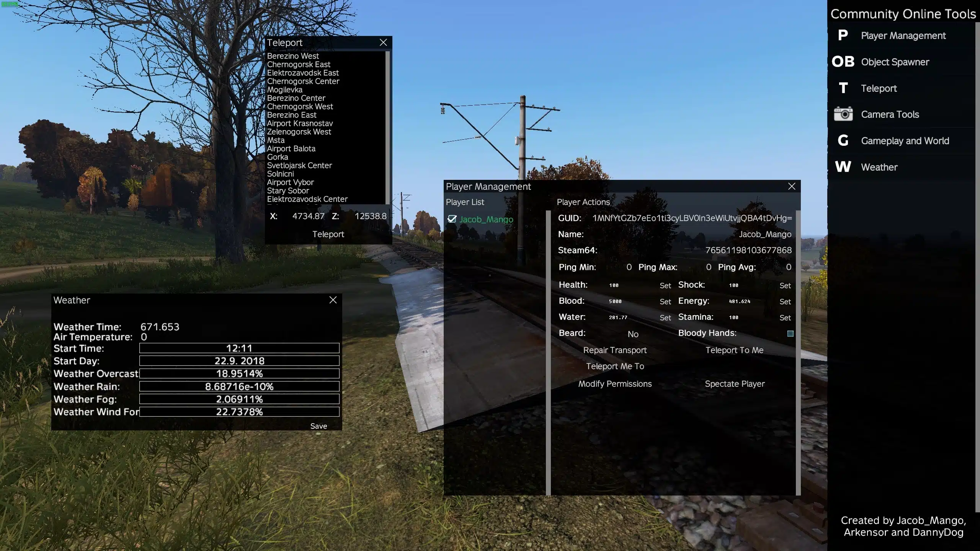980x551 pixels.
Task: Open Weather control panel
Action: [880, 167]
